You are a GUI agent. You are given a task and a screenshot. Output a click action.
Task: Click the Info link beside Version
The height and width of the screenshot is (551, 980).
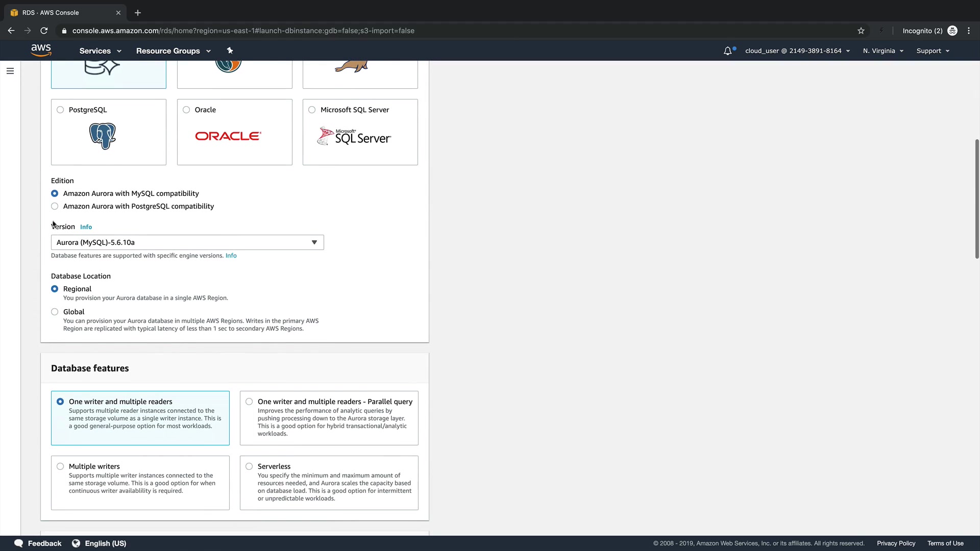(86, 227)
